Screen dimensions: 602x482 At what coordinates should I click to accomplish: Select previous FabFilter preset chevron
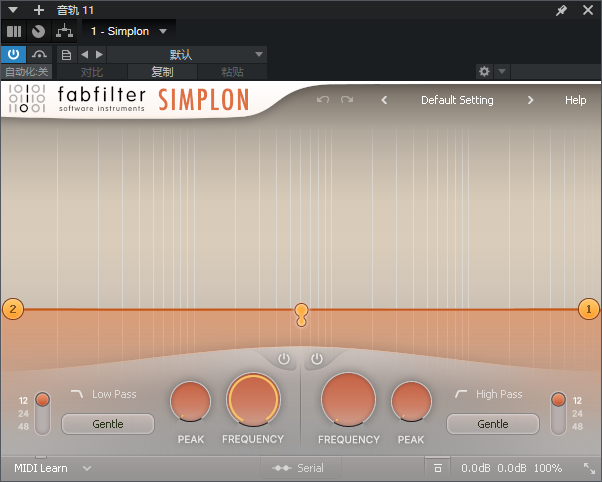(384, 100)
